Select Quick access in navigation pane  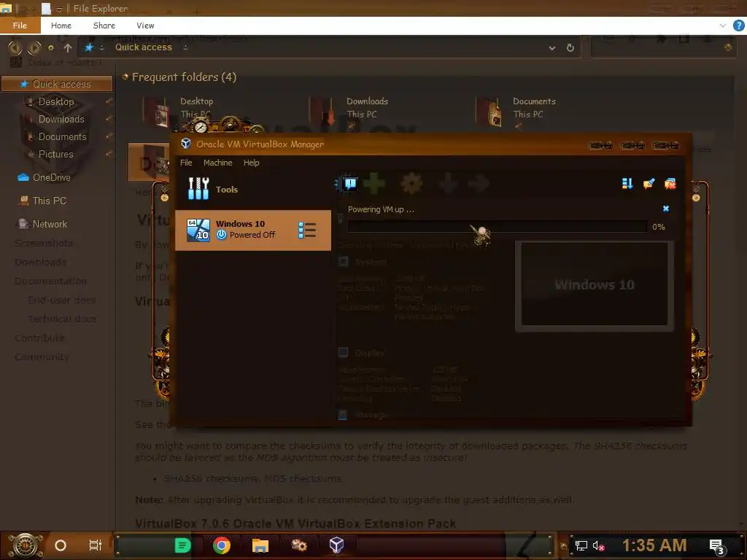(x=57, y=84)
